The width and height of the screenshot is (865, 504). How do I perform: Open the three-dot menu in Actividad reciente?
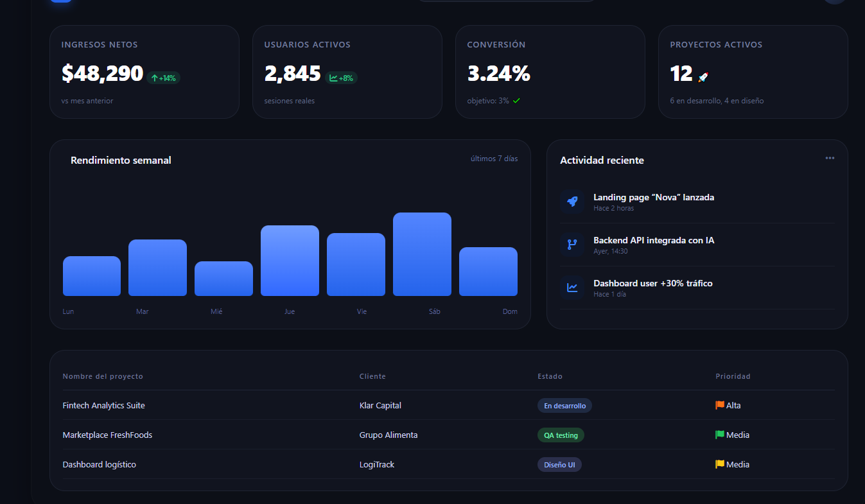coord(830,158)
